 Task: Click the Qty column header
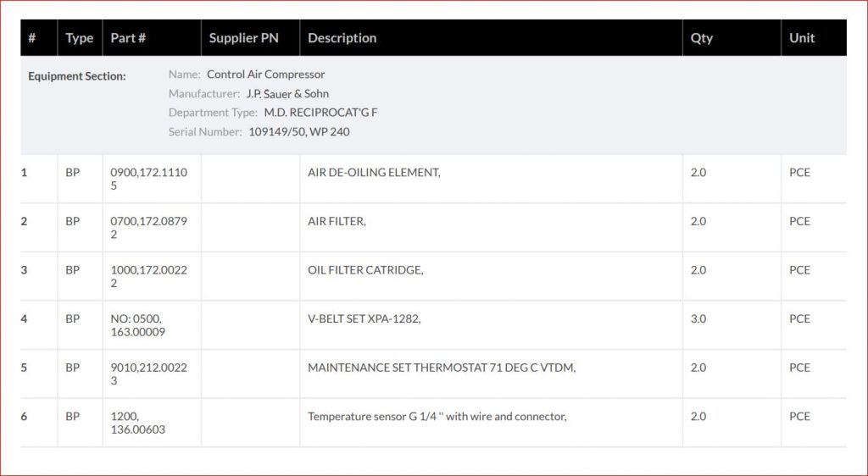tap(701, 38)
